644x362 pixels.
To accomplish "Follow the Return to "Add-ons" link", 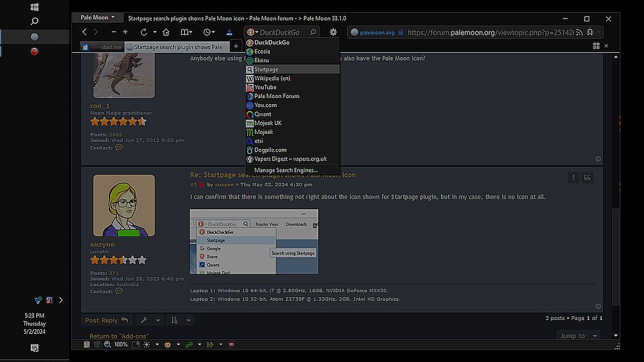I will tap(119, 336).
